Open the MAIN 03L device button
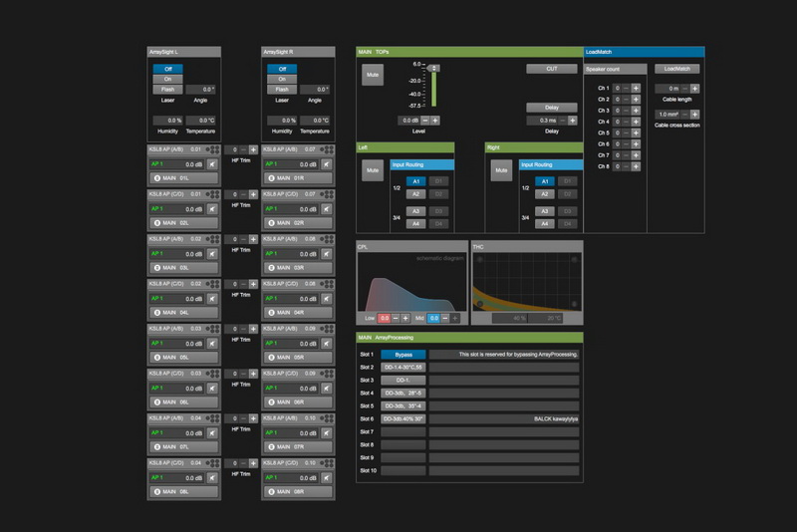 tap(183, 268)
